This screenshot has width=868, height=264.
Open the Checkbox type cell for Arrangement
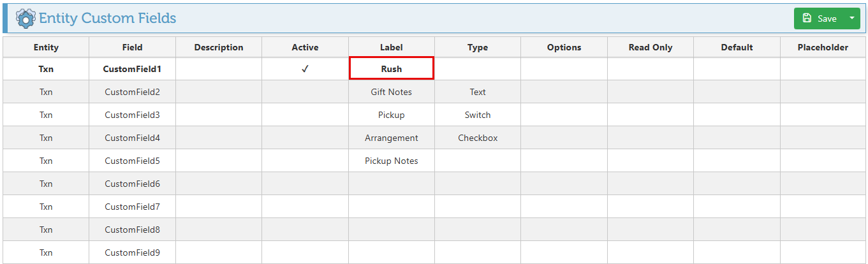point(478,138)
